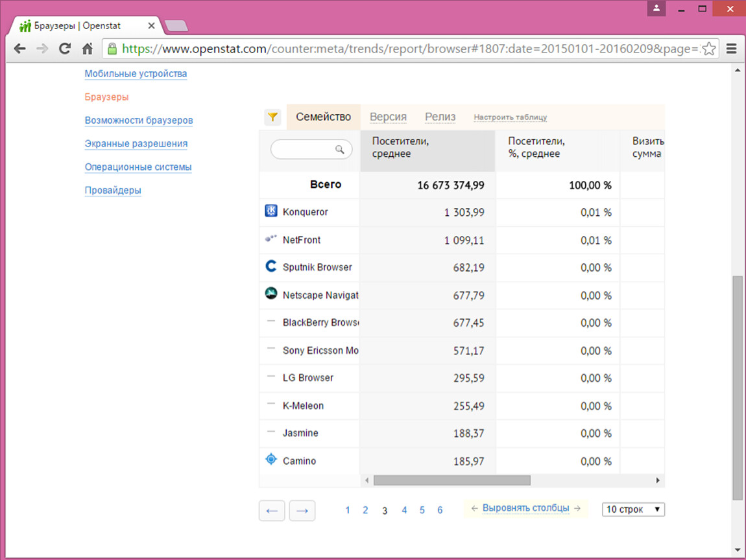Click the Netscape Navigator icon
Screen dimensions: 746x560
(x=271, y=294)
